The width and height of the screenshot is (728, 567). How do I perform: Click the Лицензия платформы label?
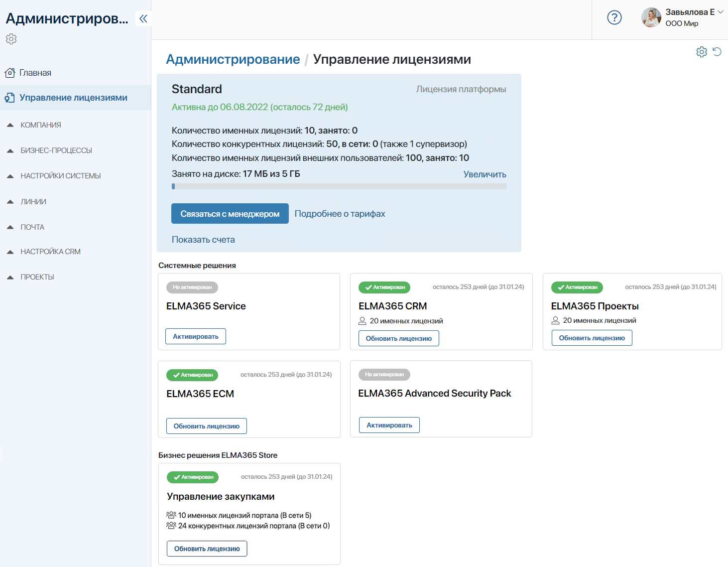coord(461,89)
